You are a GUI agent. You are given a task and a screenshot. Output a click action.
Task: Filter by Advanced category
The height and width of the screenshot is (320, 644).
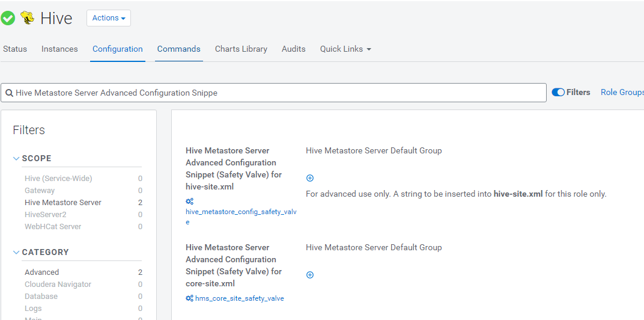[42, 272]
